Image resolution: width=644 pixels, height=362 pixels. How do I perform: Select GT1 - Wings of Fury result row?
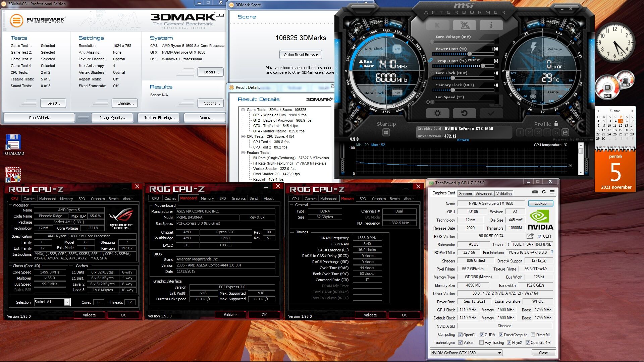point(279,115)
